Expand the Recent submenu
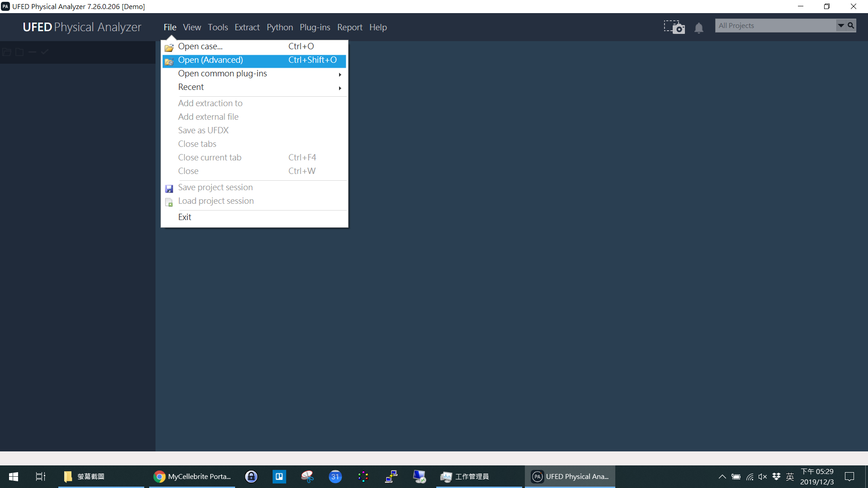868x488 pixels. coord(254,87)
